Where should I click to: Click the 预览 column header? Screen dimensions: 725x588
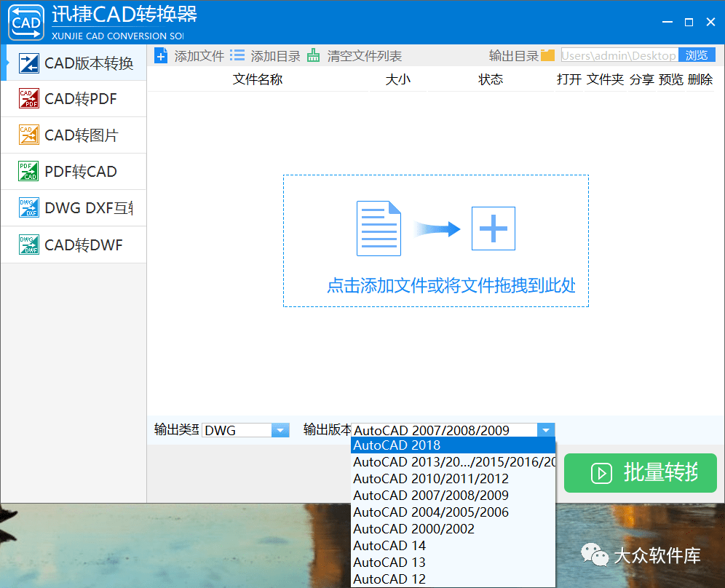[671, 79]
